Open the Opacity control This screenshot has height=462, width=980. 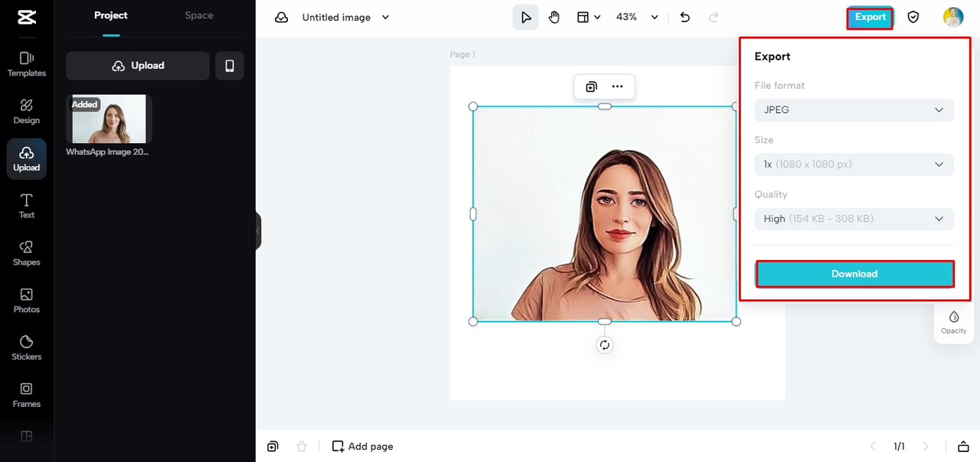point(954,322)
